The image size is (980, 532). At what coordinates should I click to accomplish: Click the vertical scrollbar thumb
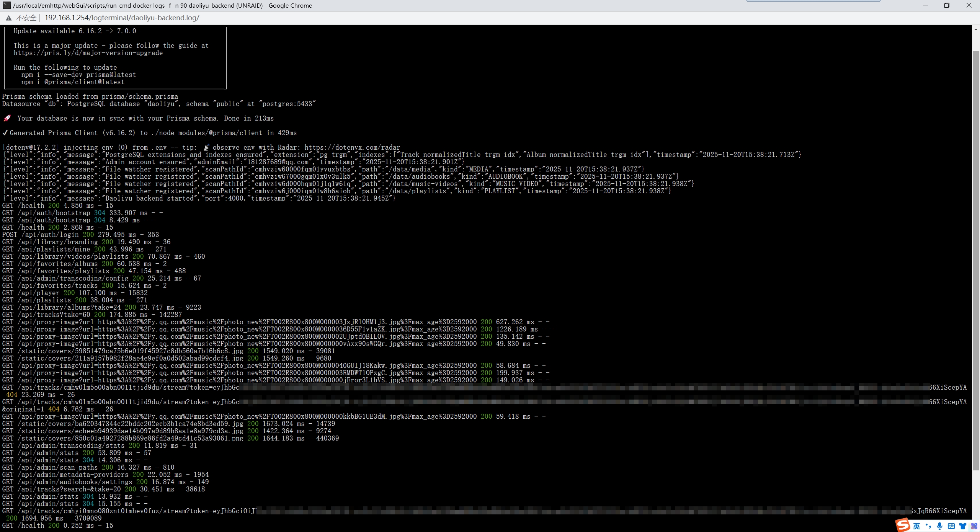[976, 260]
